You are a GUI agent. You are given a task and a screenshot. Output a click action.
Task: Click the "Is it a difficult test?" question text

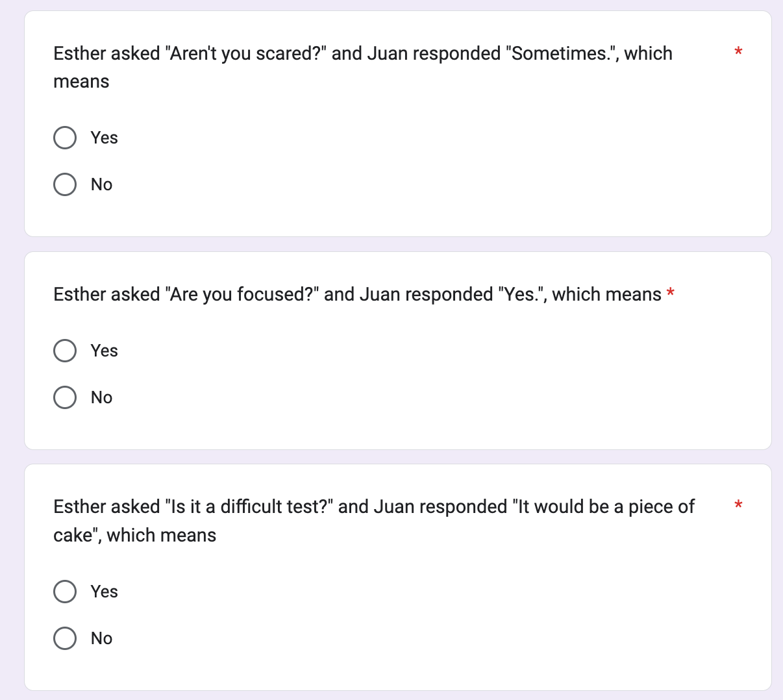tap(374, 521)
